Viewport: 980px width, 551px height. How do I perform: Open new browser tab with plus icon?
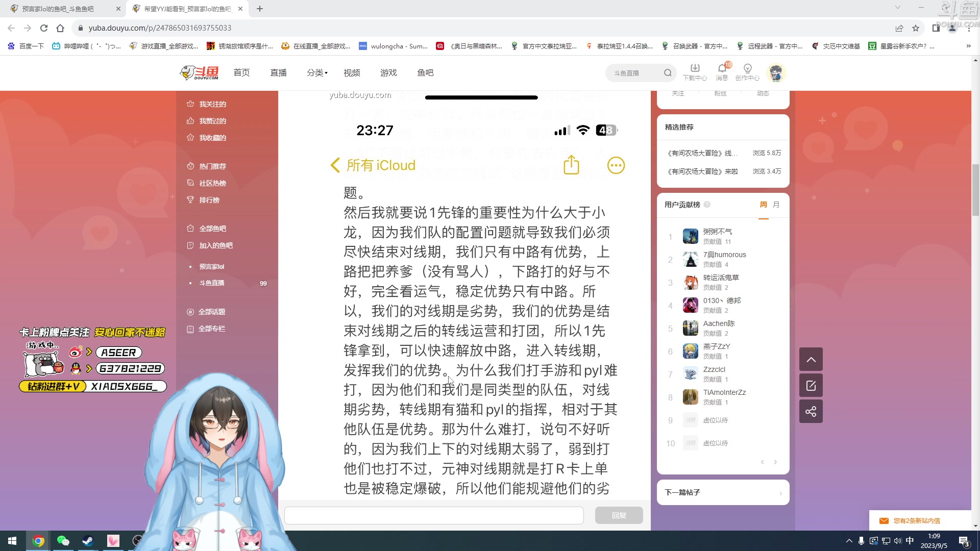coord(260,9)
